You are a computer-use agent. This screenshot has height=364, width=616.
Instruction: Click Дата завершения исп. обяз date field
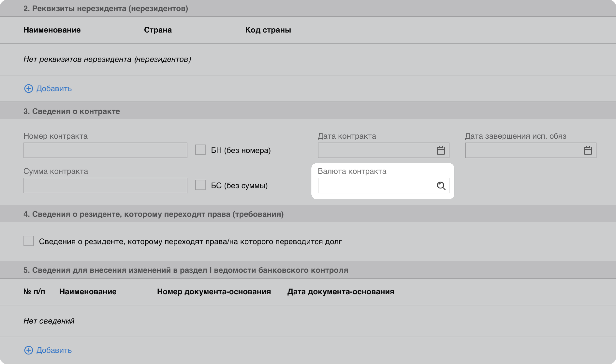pyautogui.click(x=523, y=150)
